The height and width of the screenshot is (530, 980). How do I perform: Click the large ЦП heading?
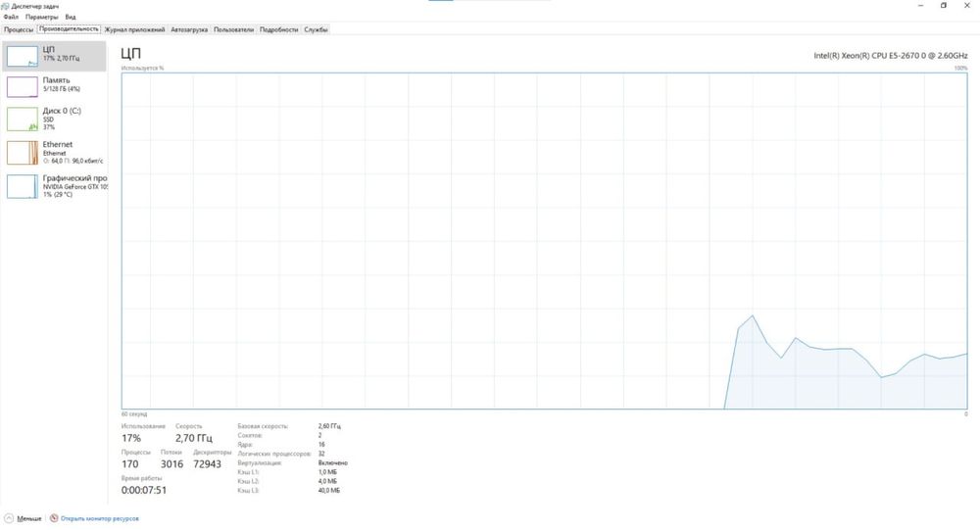(130, 54)
